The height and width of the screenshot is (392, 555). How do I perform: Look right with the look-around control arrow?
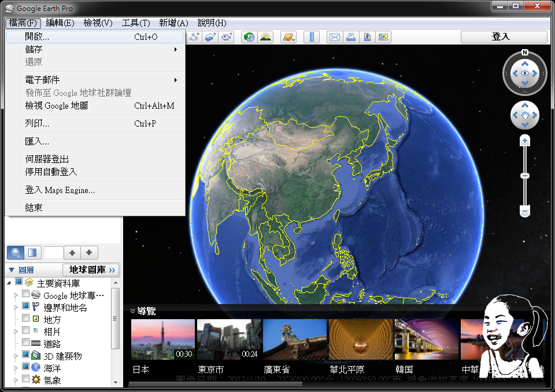click(535, 73)
